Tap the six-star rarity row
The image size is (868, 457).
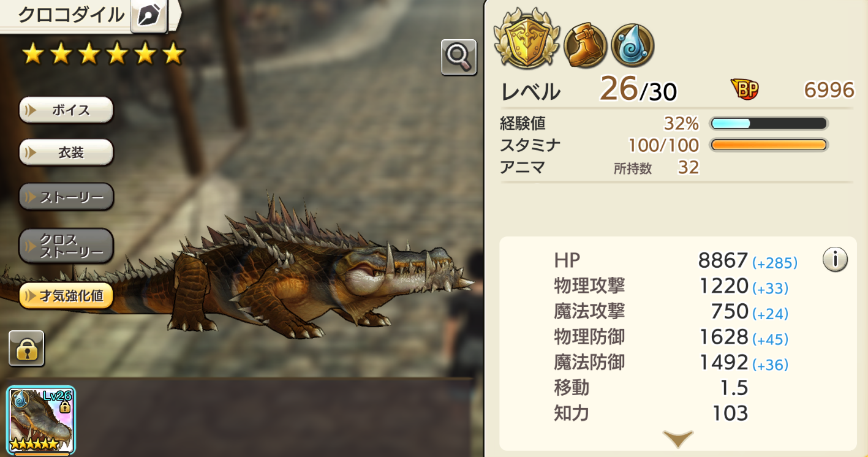click(103, 54)
